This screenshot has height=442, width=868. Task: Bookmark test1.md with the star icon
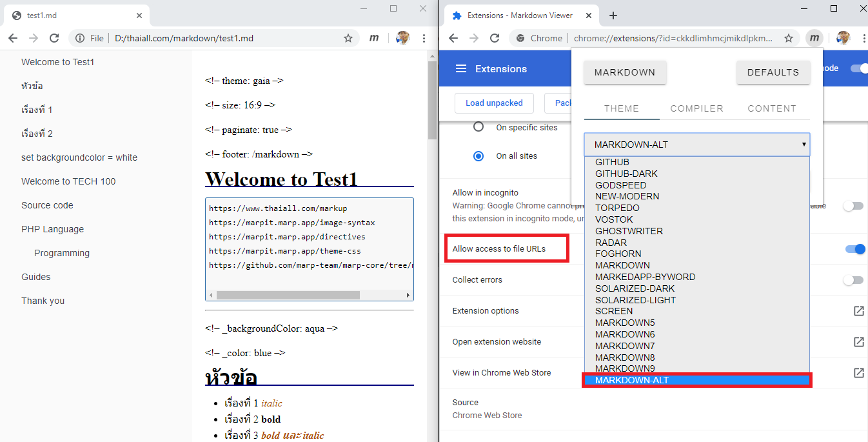[x=348, y=38]
